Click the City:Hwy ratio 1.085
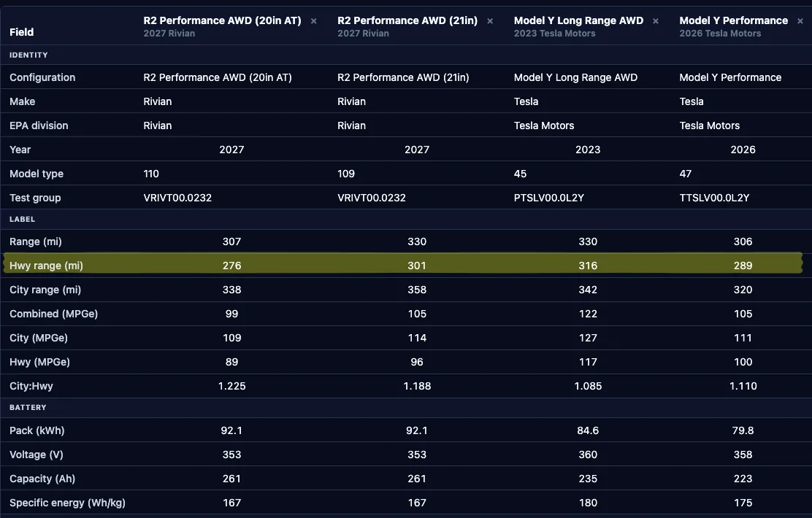 (x=588, y=385)
